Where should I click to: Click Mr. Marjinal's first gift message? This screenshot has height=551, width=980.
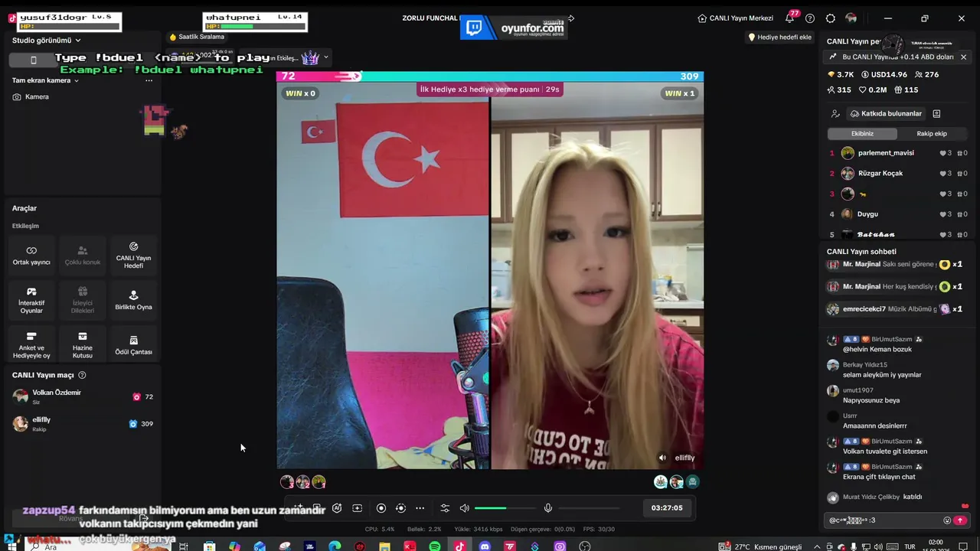(x=896, y=264)
